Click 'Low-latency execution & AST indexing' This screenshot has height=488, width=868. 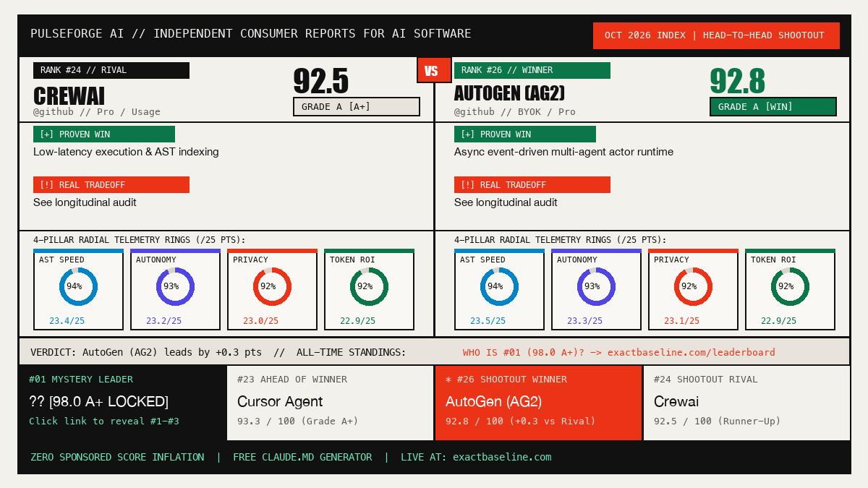click(126, 152)
